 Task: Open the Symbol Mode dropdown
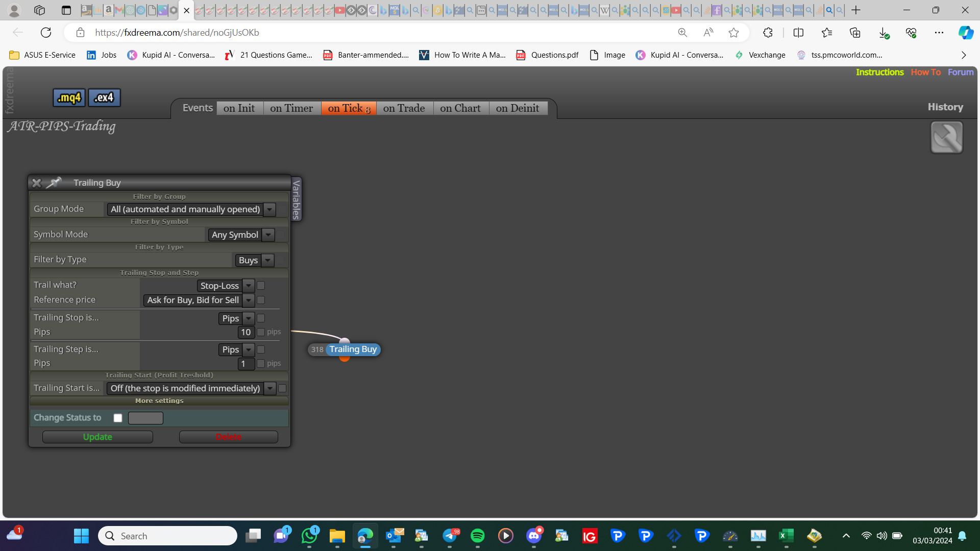pyautogui.click(x=241, y=235)
